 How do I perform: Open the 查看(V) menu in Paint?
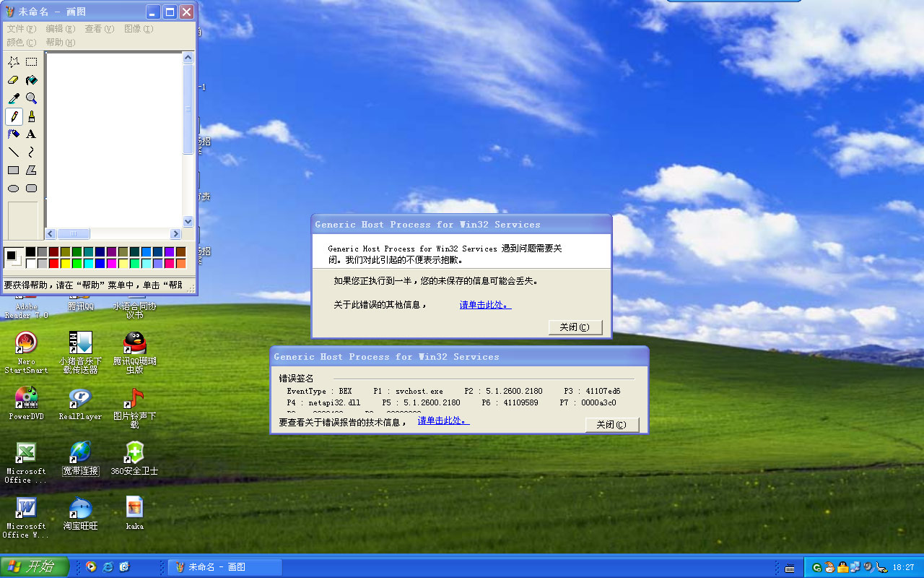point(100,29)
